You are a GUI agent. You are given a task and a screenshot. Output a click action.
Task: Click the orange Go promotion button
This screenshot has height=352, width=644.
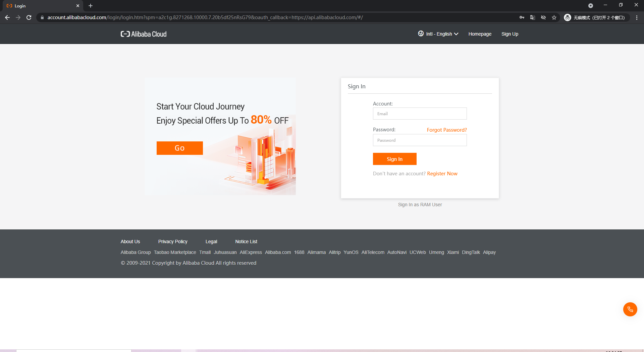(x=179, y=148)
